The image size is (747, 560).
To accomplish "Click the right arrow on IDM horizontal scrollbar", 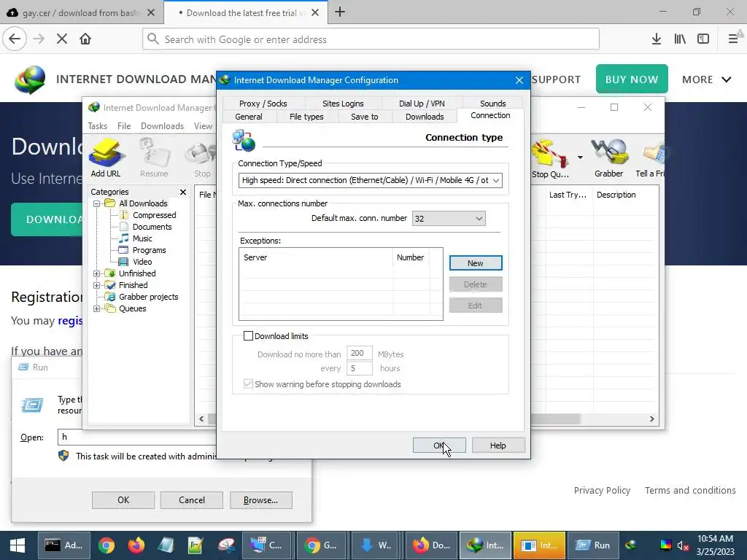I will coord(651,419).
